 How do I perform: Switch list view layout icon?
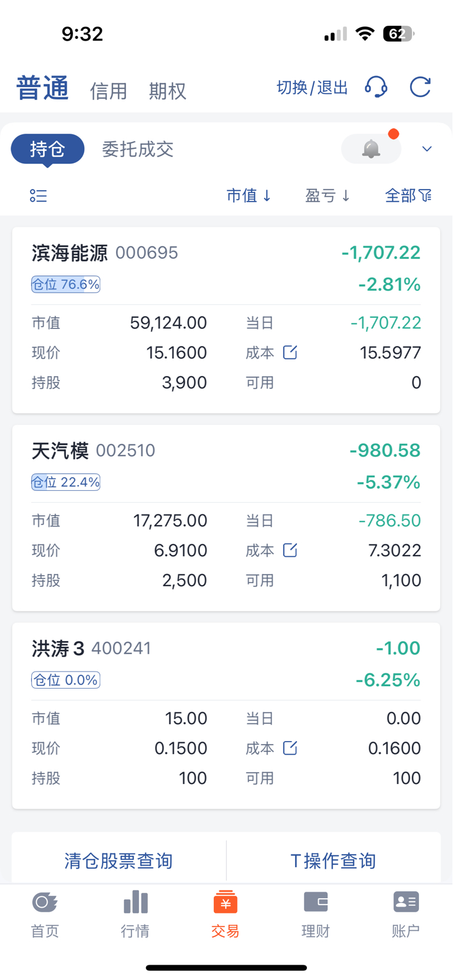click(38, 195)
